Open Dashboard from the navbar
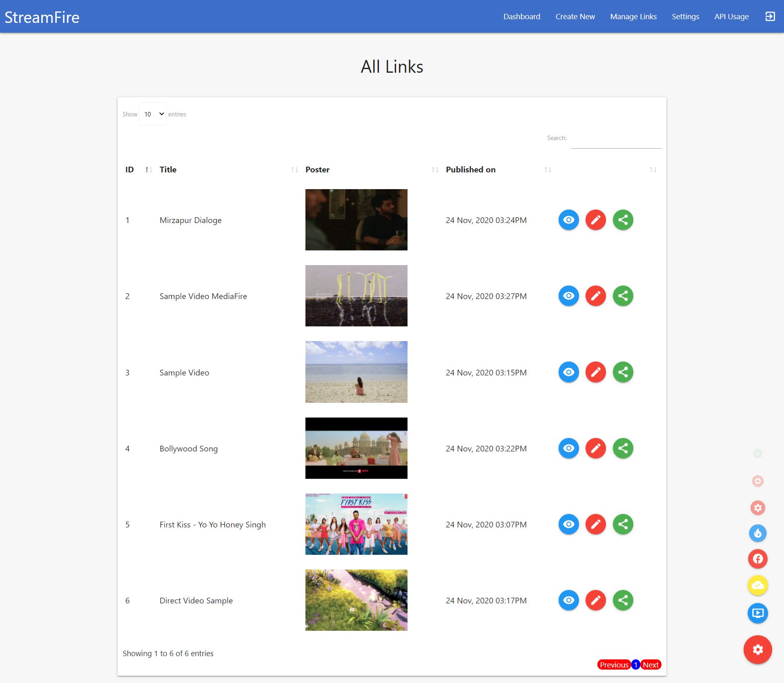Image resolution: width=784 pixels, height=683 pixels. click(521, 16)
